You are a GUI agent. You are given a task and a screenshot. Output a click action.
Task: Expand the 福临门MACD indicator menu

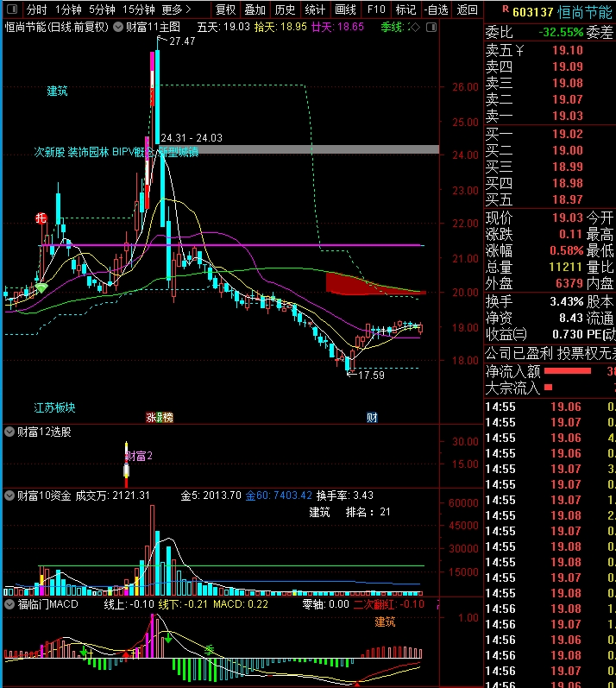pos(9,604)
